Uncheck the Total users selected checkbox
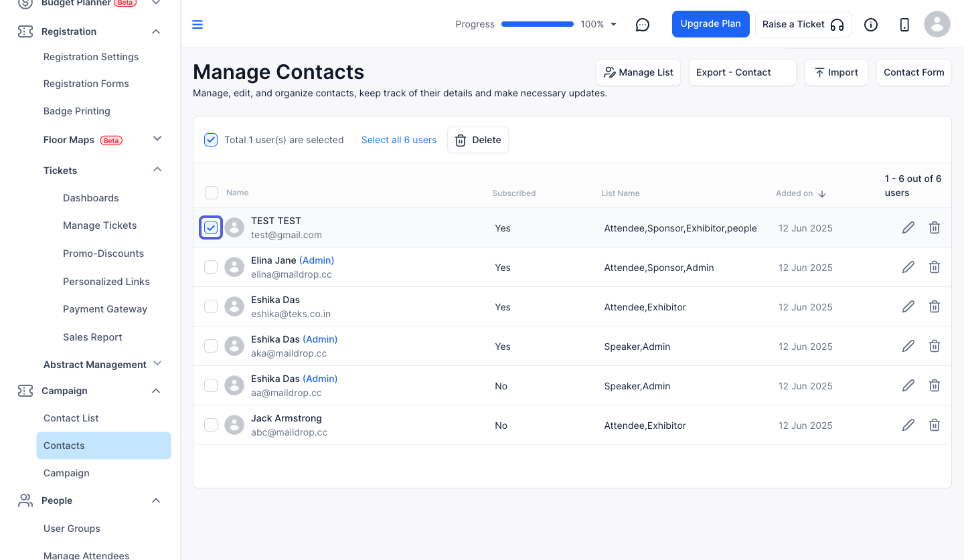Screen dimensions: 964x560 [211, 140]
